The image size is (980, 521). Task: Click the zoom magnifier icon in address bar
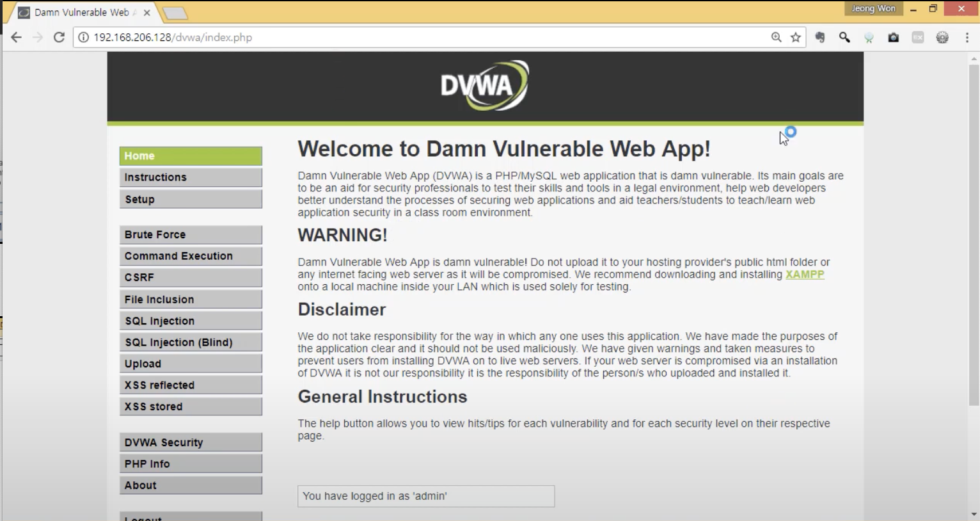point(776,37)
